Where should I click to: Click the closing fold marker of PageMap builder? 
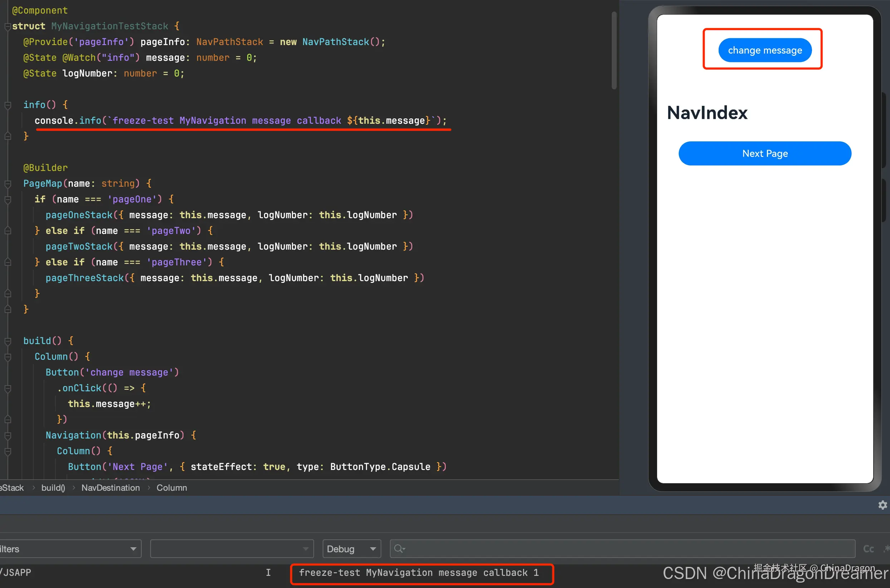tap(8, 310)
